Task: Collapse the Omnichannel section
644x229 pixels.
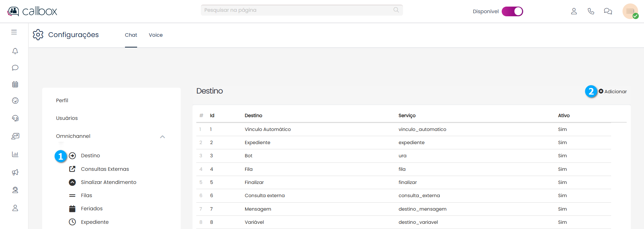Action: (x=162, y=136)
